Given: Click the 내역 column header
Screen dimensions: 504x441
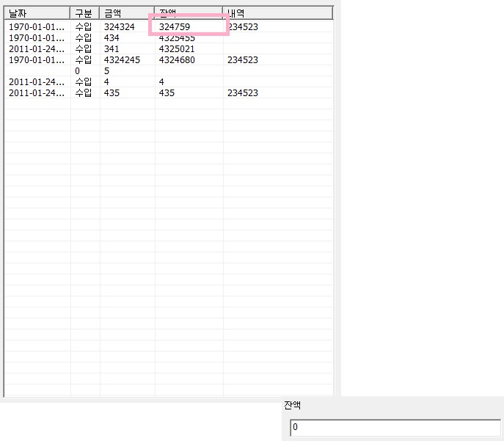Looking at the screenshot, I should (x=277, y=13).
